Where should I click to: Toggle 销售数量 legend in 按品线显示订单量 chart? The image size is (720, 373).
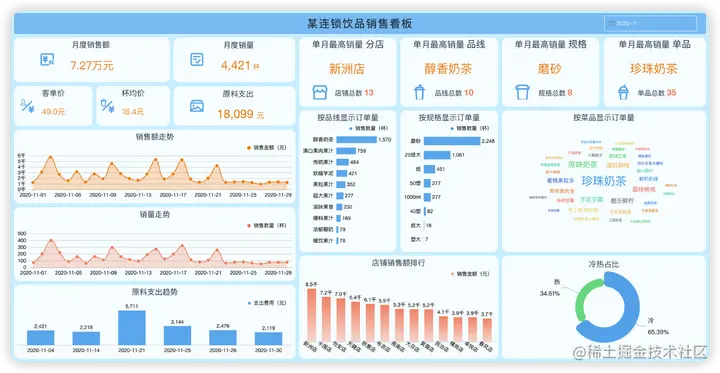click(x=368, y=129)
